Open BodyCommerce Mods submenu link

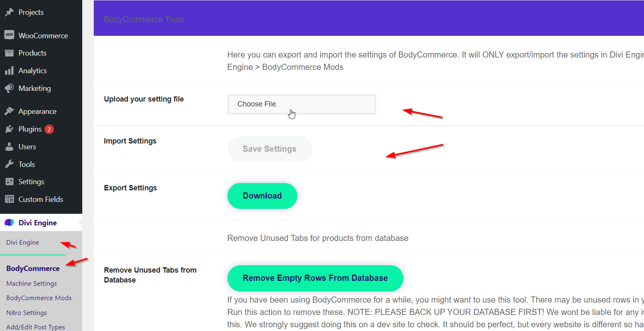pos(39,298)
